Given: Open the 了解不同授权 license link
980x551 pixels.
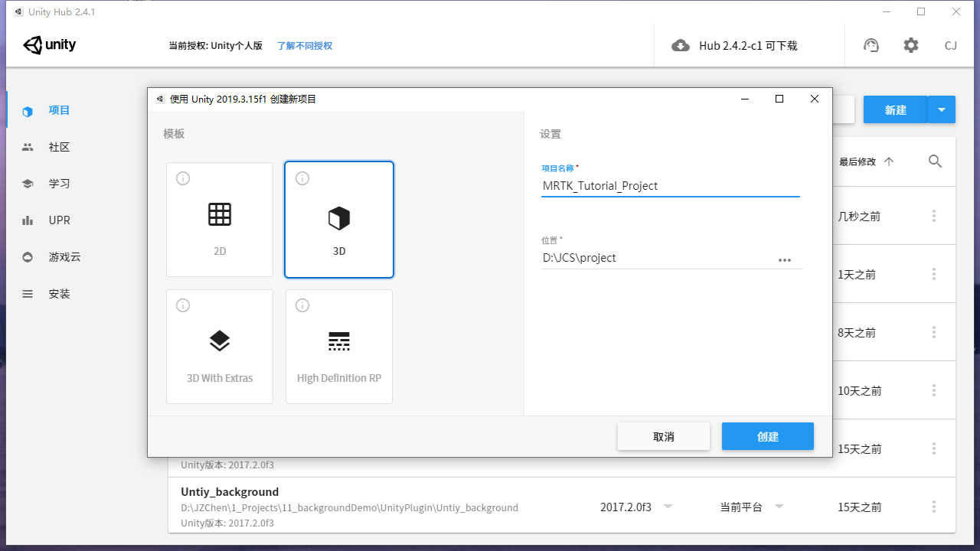Looking at the screenshot, I should [305, 46].
